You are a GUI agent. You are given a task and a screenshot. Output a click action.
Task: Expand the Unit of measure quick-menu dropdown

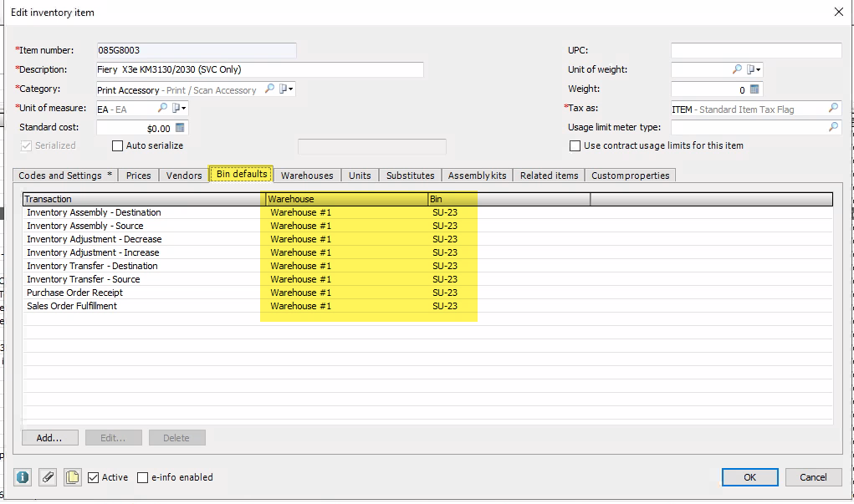coord(179,108)
